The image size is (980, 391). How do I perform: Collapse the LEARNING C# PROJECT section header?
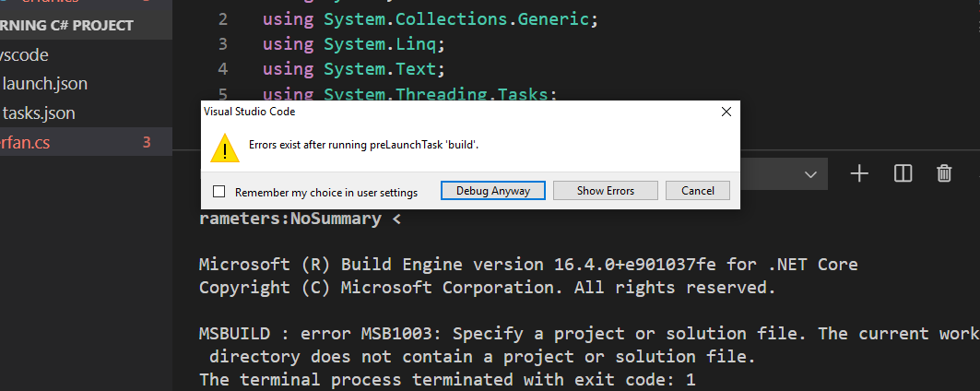(x=86, y=26)
